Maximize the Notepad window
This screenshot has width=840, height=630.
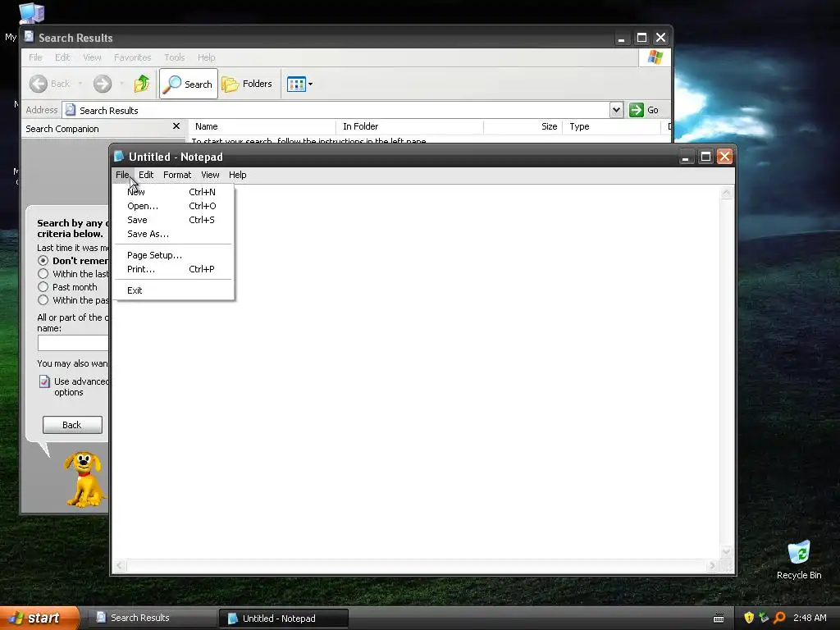click(705, 157)
